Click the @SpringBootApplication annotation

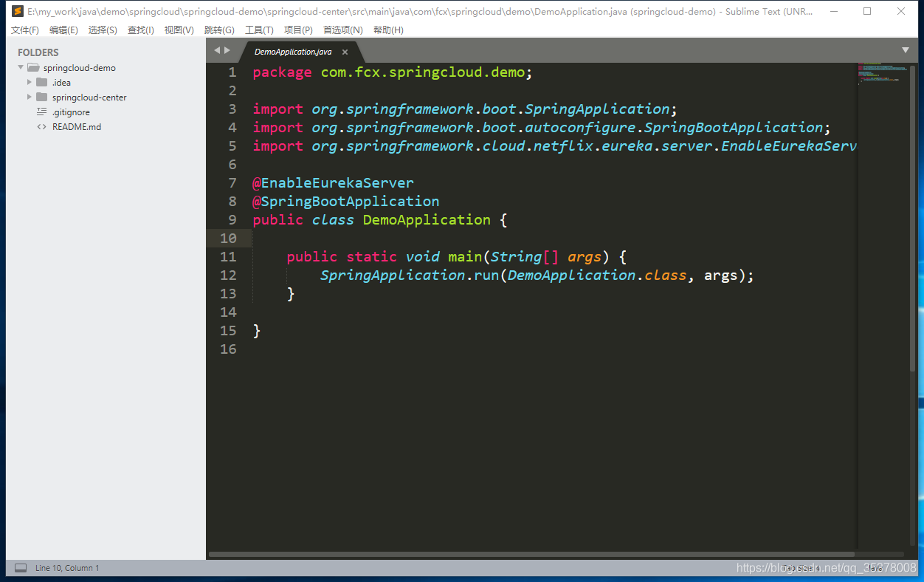click(346, 202)
